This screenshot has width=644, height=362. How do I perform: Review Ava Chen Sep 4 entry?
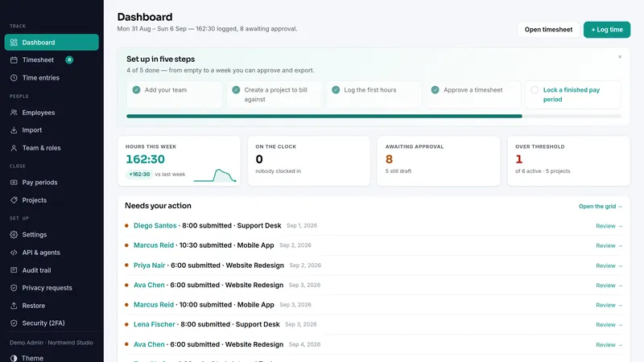[609, 345]
